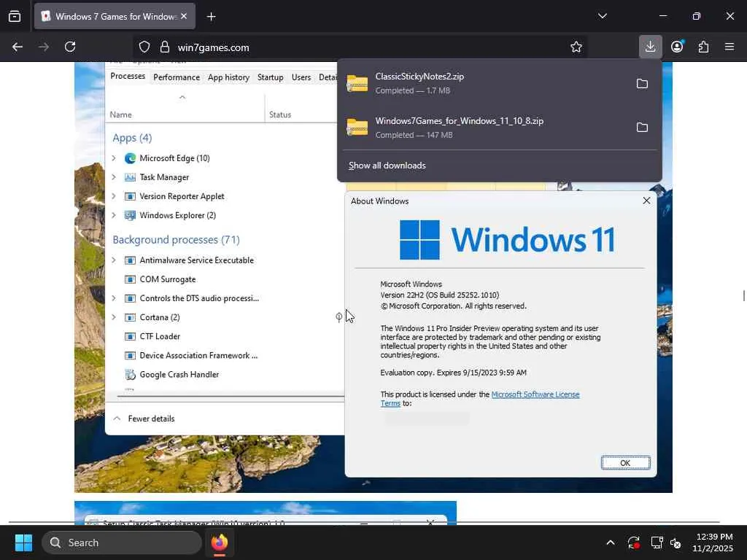Bookmark this page with star icon
747x560 pixels.
point(576,47)
